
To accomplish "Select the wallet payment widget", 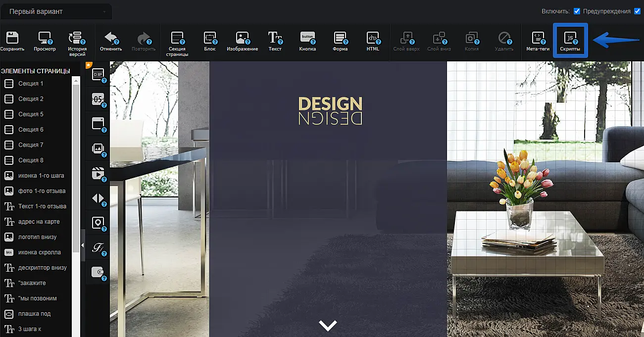I will [98, 273].
